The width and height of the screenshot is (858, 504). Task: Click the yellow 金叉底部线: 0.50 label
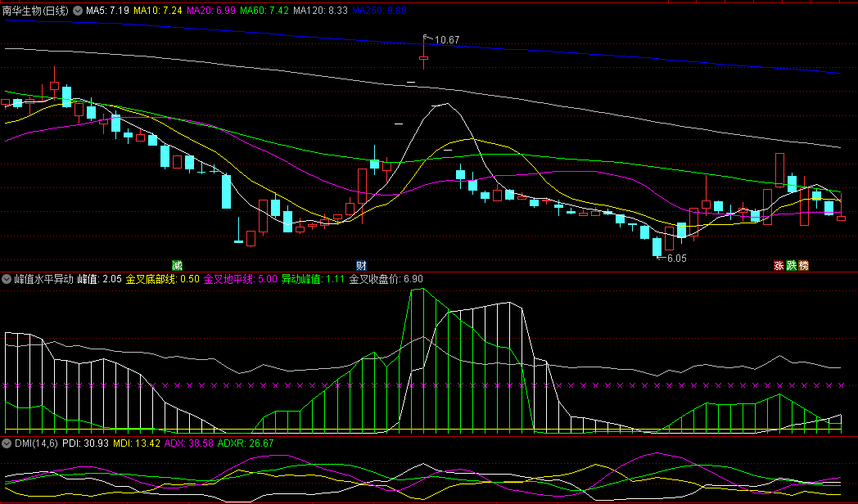(x=163, y=279)
